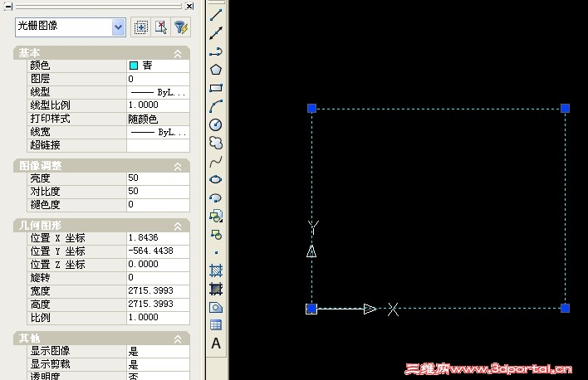
Task: Click the 颜色 property label
Action: [40, 66]
